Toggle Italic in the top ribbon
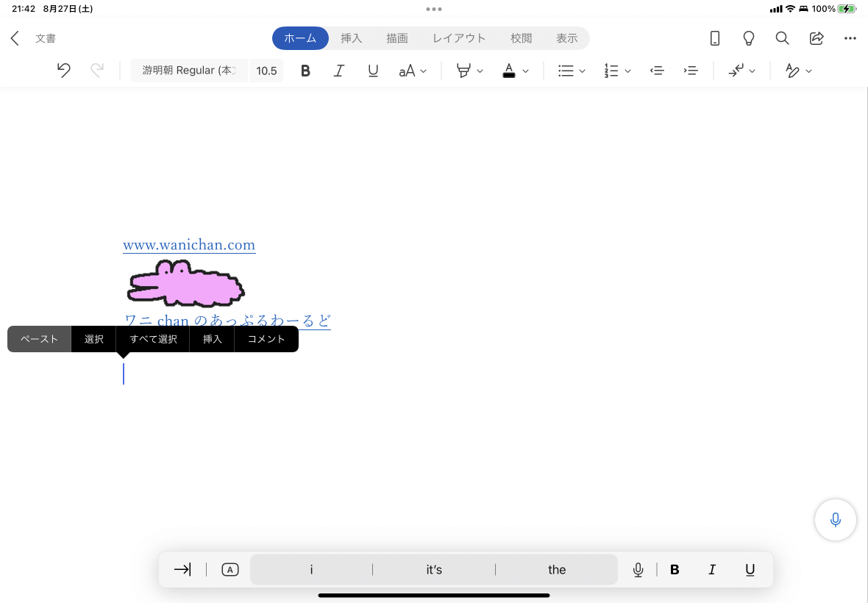The width and height of the screenshot is (868, 603). point(339,71)
